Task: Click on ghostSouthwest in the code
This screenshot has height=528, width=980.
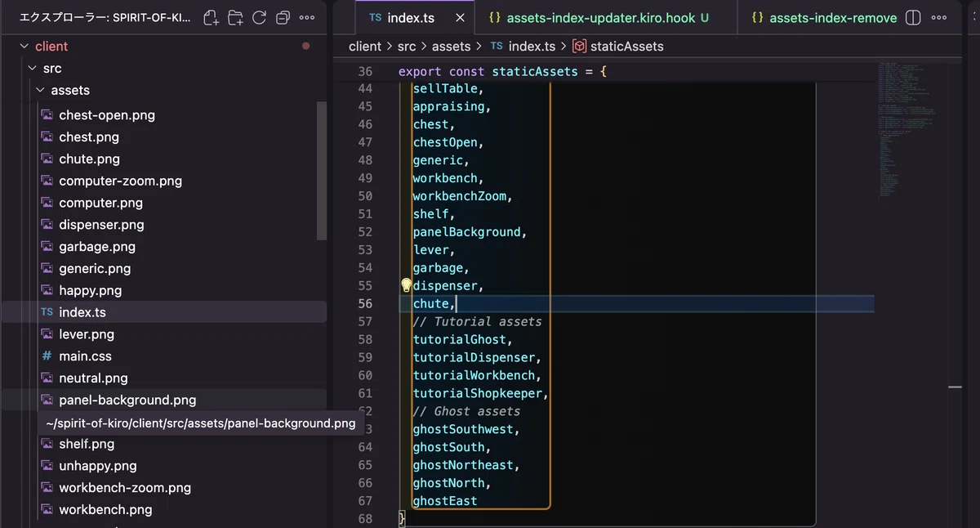Action: pos(462,429)
